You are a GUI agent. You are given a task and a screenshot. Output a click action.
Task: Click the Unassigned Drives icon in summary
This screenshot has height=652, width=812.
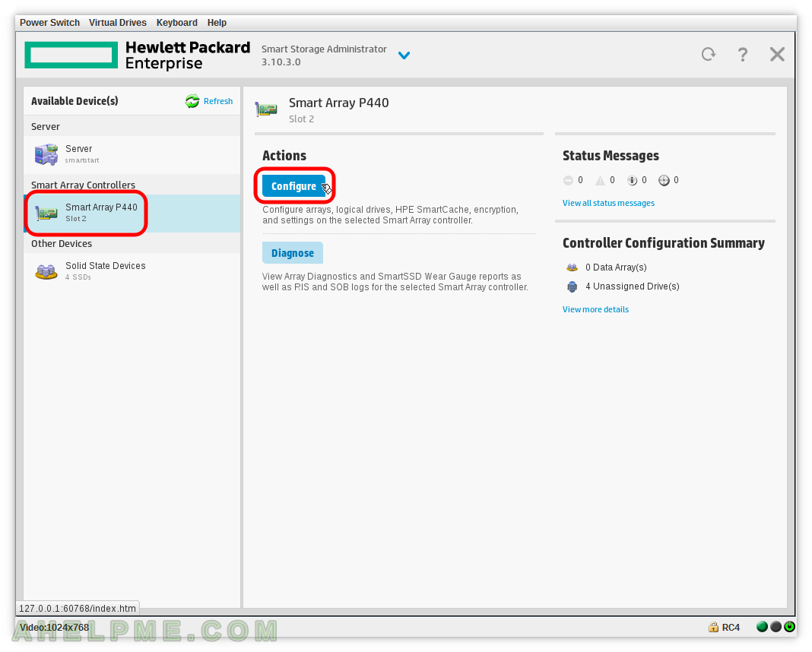tap(572, 286)
